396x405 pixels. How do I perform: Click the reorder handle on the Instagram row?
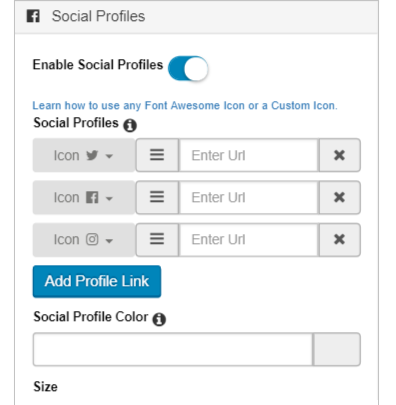[157, 240]
